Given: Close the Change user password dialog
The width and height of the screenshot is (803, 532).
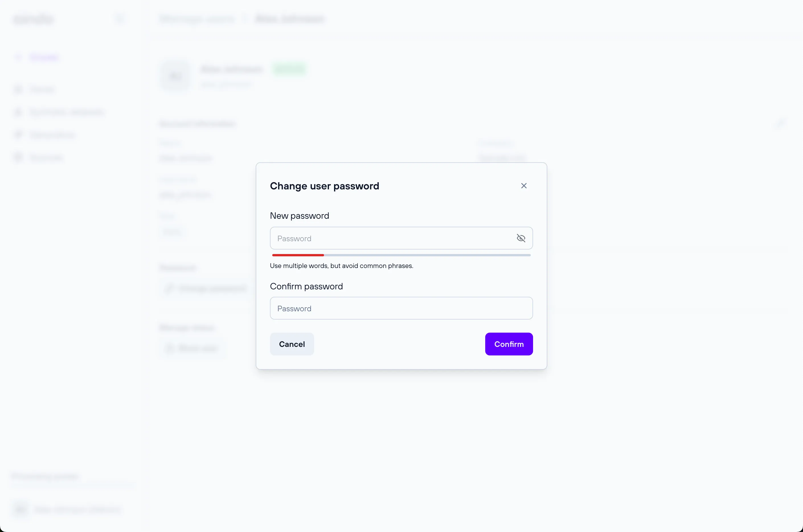Looking at the screenshot, I should coord(523,186).
